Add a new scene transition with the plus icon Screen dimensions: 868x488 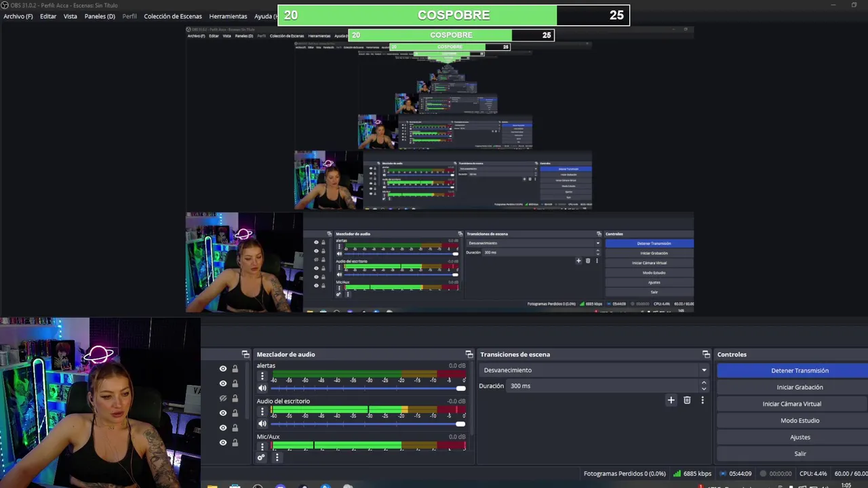tap(671, 401)
